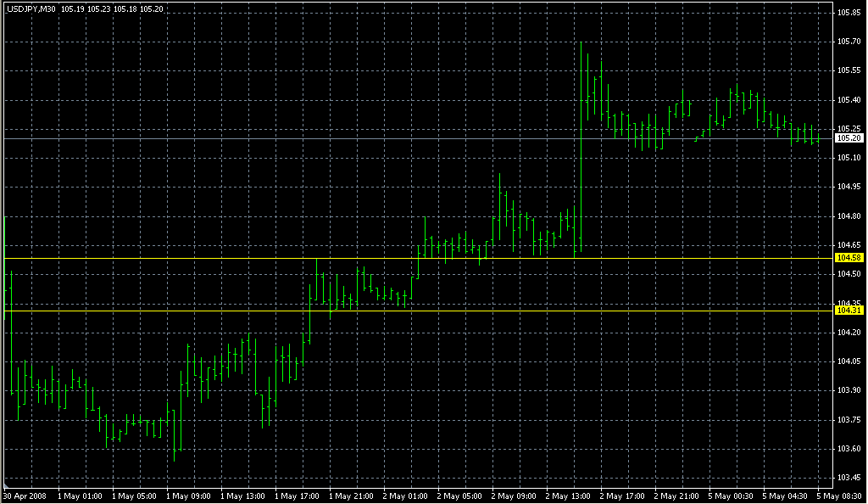Click the gray triangle marker at chart's bottom-left corner
This screenshot has height=504, width=868.
pos(6,485)
